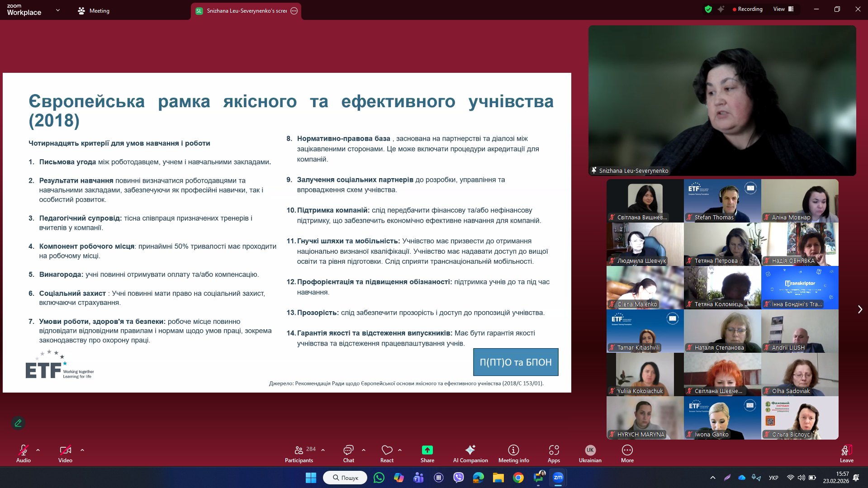Click the annotation pencil icon

coord(18,423)
